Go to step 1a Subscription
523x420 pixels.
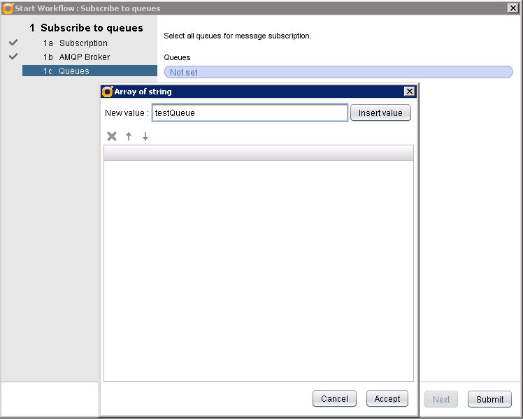click(x=83, y=43)
